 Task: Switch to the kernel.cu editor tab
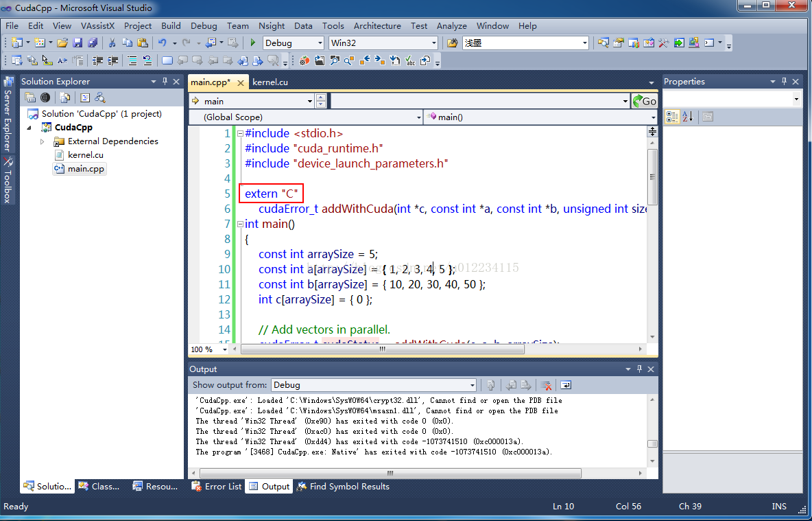point(270,82)
